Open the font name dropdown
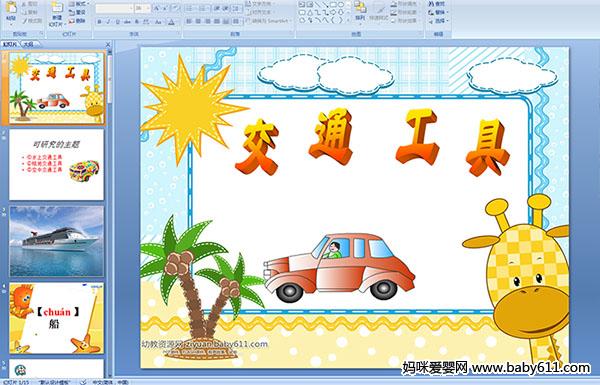Viewport: 600px width, 385px height. click(114, 8)
